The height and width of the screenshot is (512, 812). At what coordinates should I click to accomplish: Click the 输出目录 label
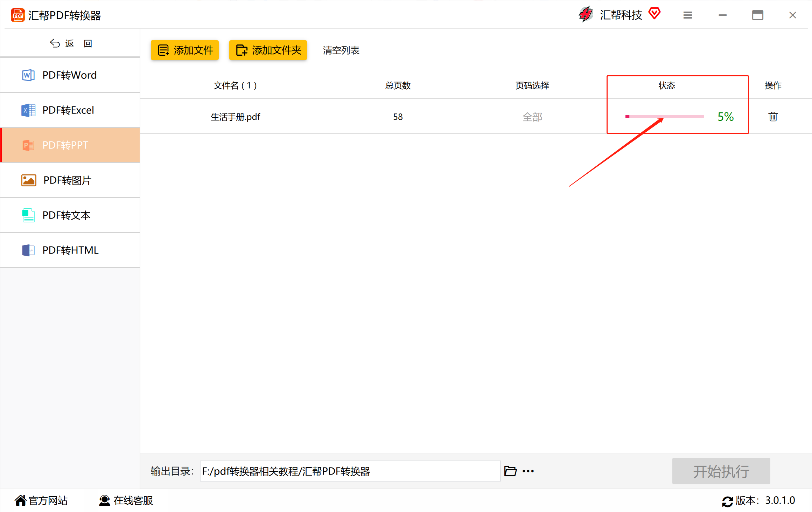pos(172,471)
